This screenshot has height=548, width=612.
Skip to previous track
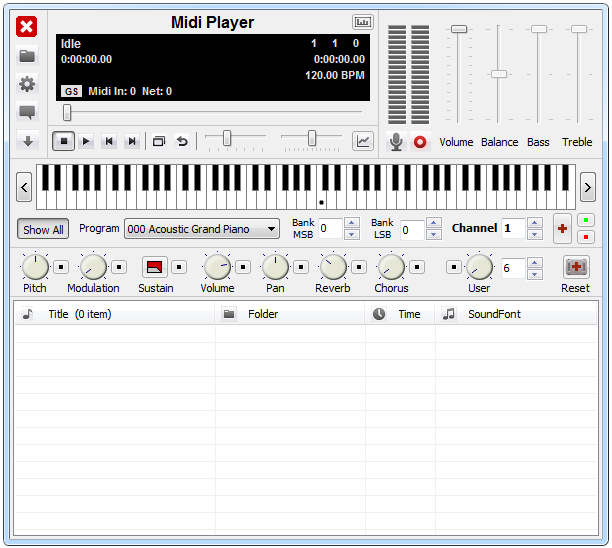click(x=109, y=141)
